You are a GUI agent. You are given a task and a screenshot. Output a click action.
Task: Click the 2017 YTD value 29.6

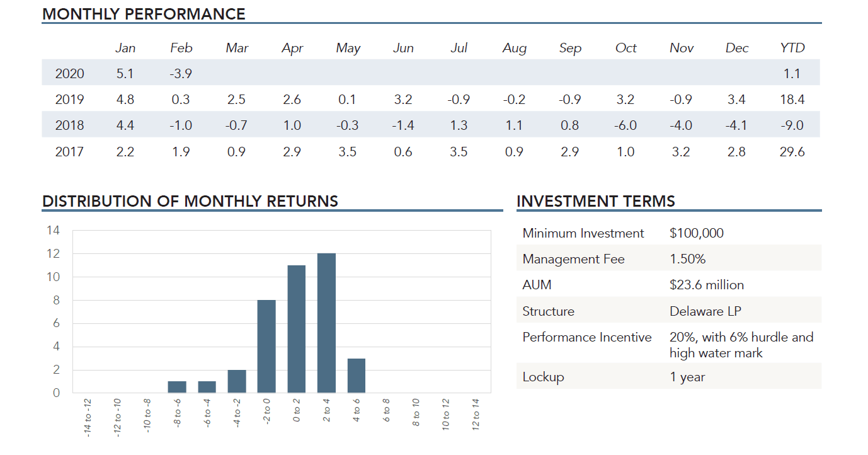click(792, 152)
